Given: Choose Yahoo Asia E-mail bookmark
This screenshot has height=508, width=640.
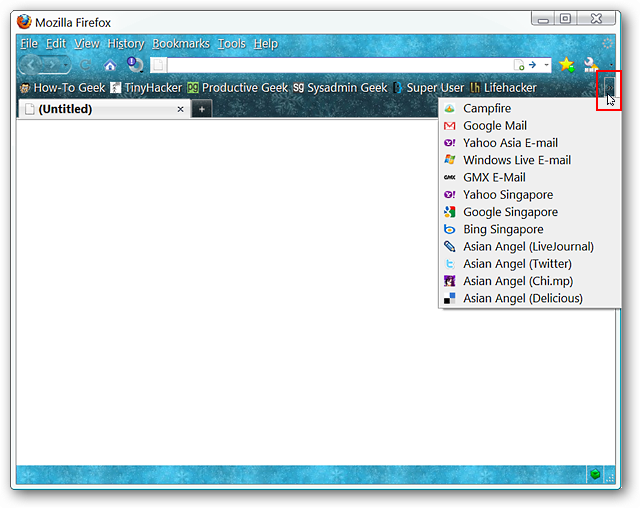Looking at the screenshot, I should click(x=530, y=143).
